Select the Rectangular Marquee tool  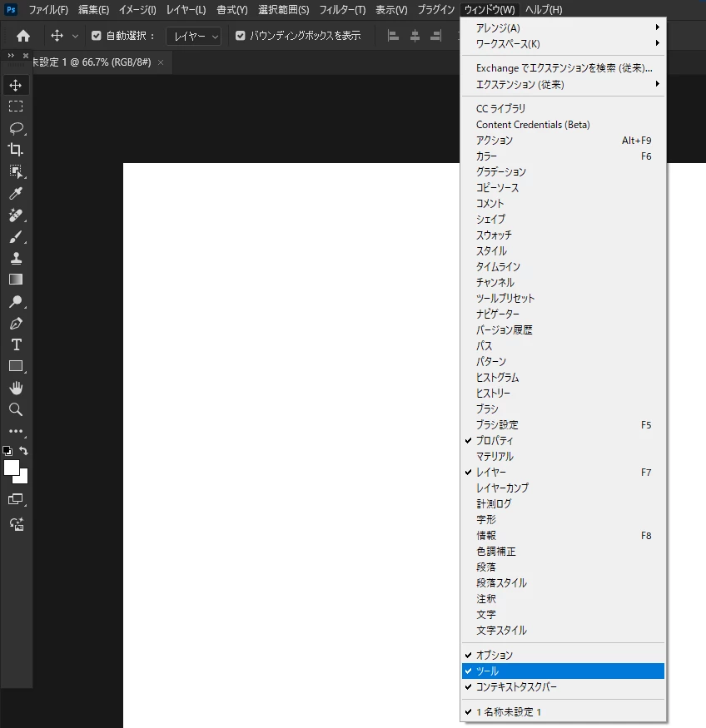click(x=16, y=106)
